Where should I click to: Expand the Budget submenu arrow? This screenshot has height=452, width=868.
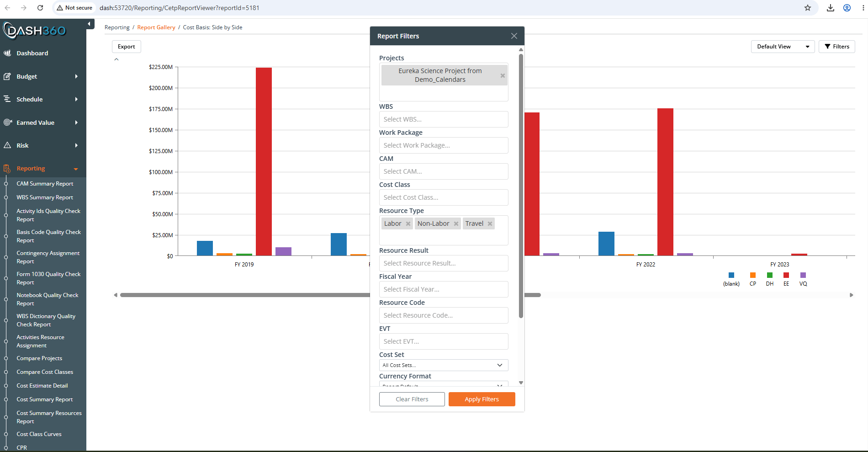tap(76, 76)
